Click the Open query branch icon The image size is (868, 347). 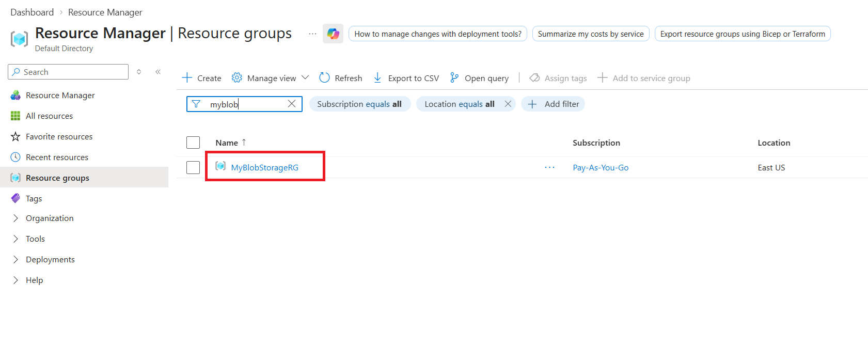(454, 77)
